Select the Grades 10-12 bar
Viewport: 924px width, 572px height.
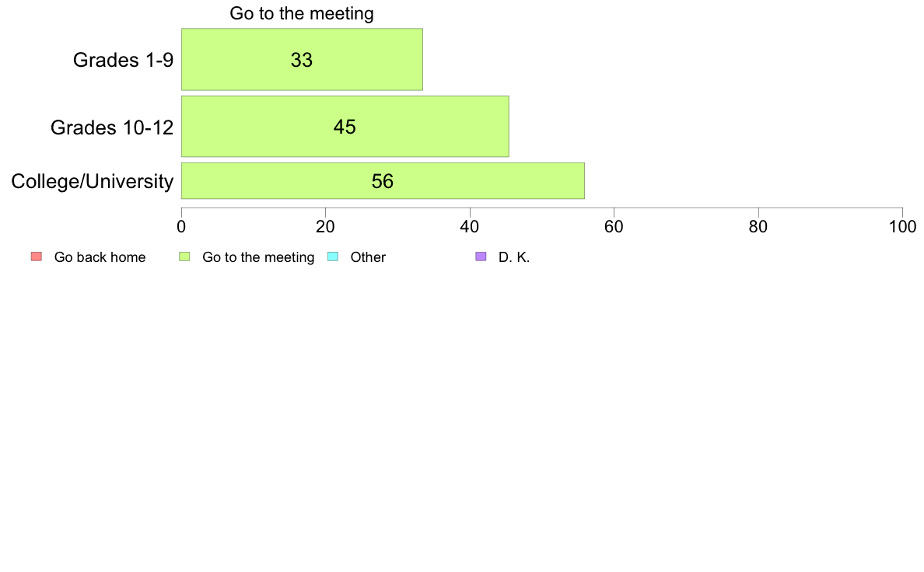tap(345, 126)
